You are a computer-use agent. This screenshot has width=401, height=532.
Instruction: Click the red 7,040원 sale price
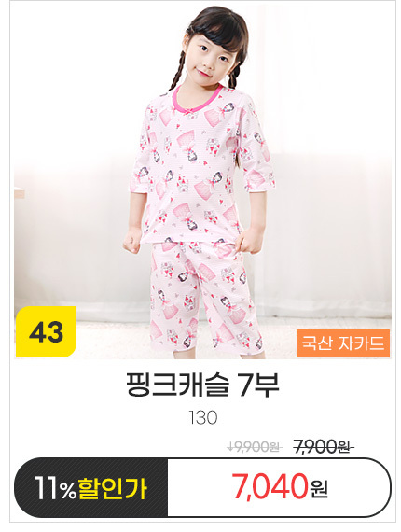coord(280,487)
